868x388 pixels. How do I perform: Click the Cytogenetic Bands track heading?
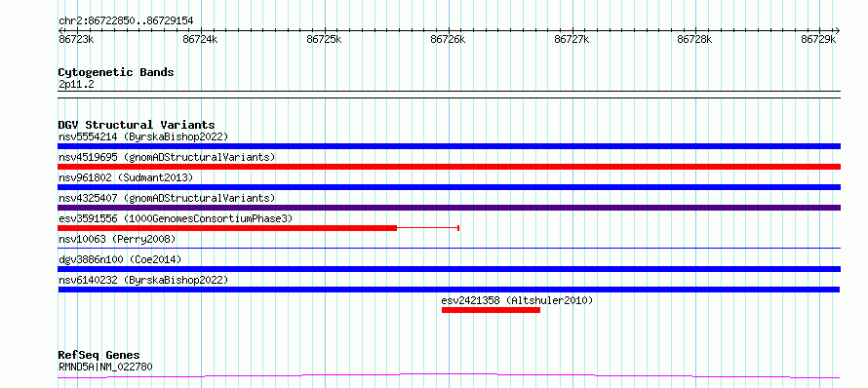[x=116, y=72]
